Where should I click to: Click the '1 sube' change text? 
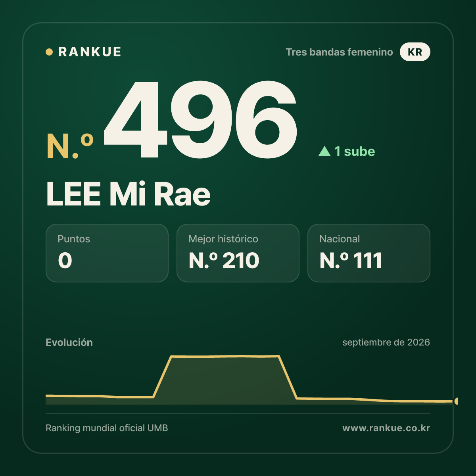[355, 151]
